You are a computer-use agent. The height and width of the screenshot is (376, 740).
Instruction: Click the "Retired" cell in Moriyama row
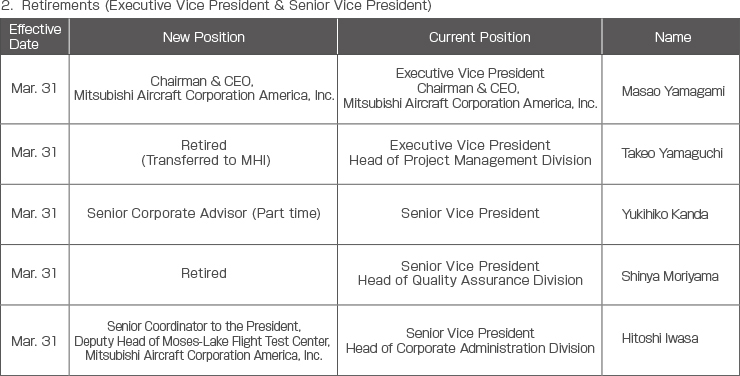click(203, 274)
